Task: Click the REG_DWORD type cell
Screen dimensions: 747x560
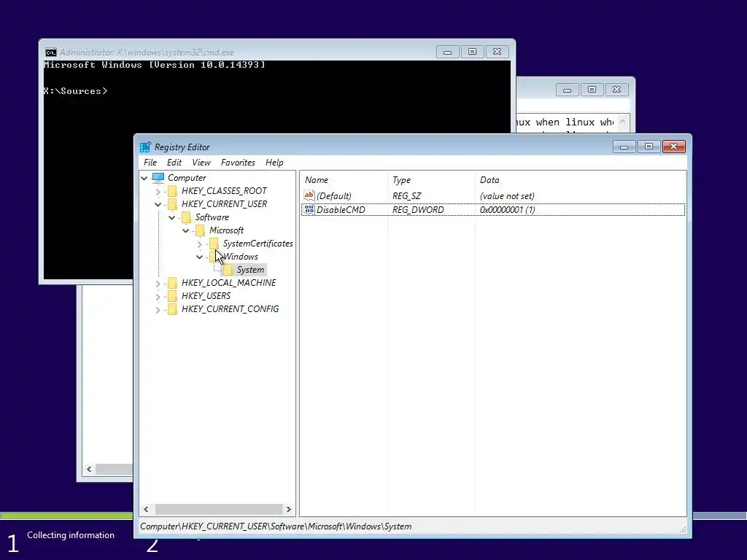Action: pyautogui.click(x=418, y=209)
